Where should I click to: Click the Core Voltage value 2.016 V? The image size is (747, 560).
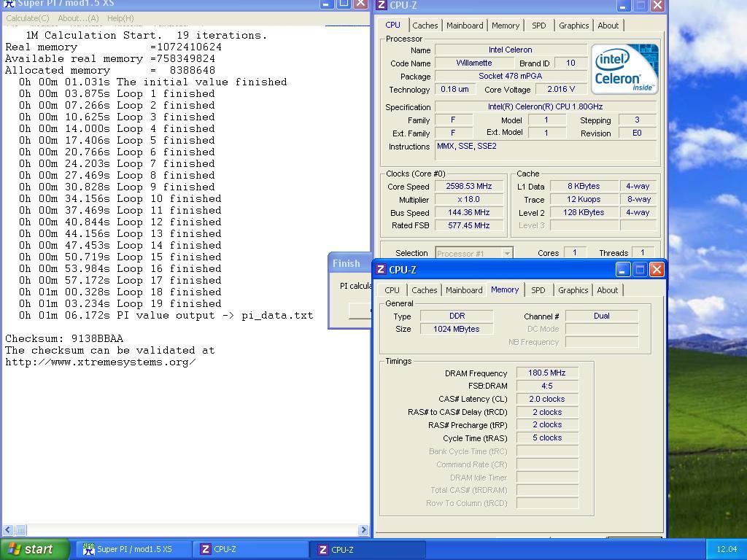(561, 89)
